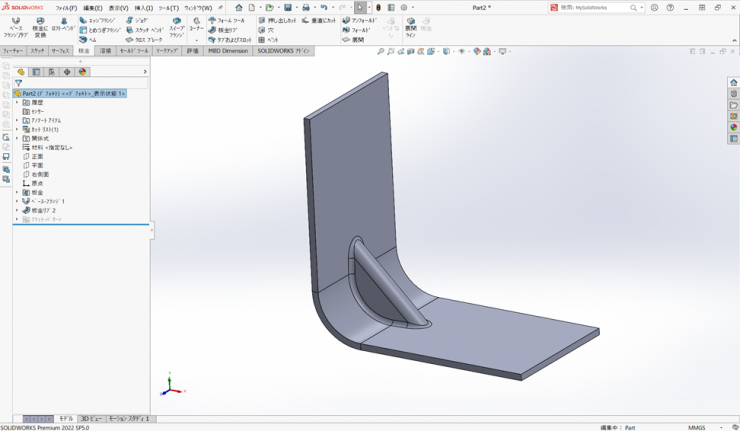740x431 pixels.
Task: Click the Hem tool (ヘム)
Action: pyautogui.click(x=88, y=40)
